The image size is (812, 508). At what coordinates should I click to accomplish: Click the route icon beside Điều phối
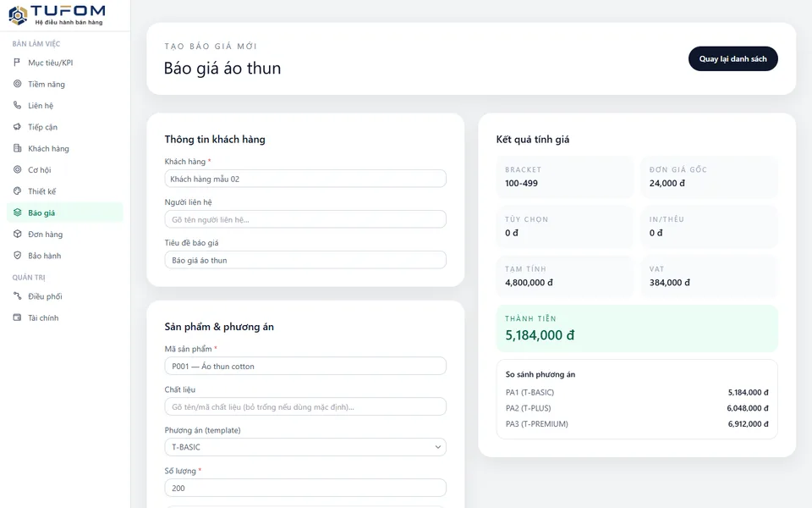click(x=17, y=296)
